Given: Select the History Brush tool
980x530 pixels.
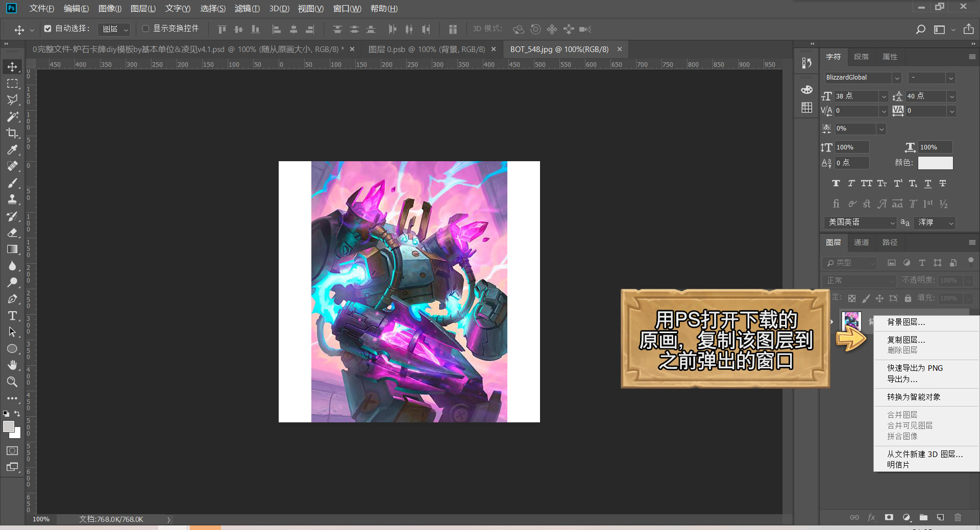Looking at the screenshot, I should tap(12, 216).
